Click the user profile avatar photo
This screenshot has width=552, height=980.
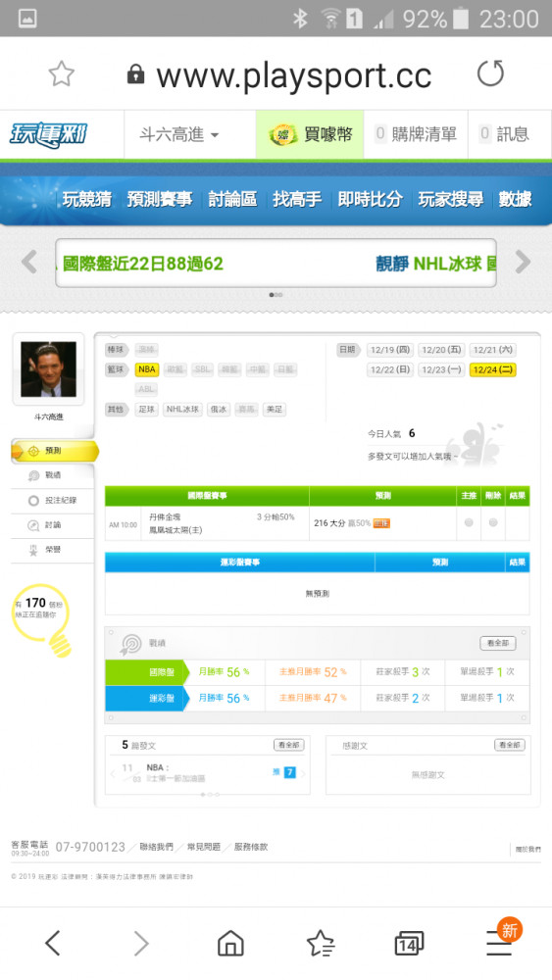pyautogui.click(x=48, y=369)
